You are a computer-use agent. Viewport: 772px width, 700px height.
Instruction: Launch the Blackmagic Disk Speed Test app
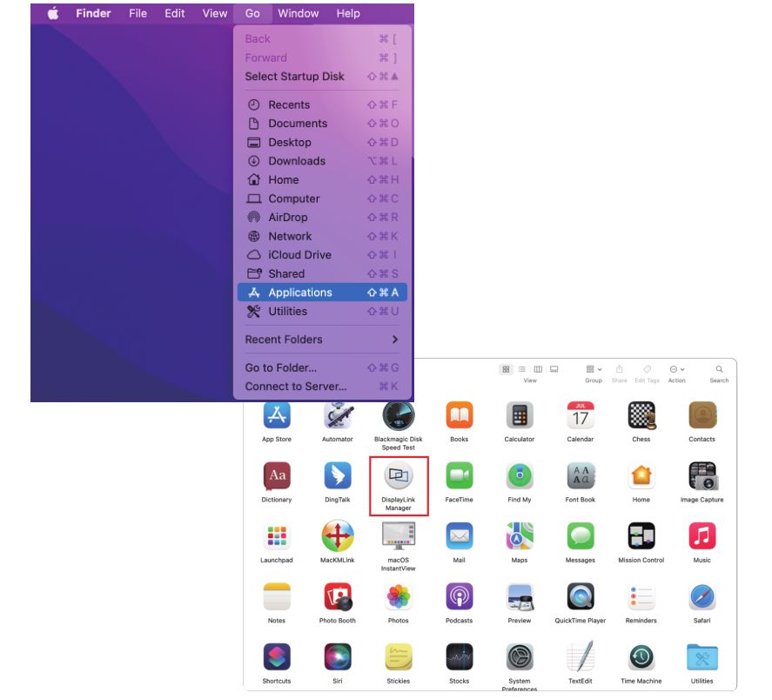point(399,416)
